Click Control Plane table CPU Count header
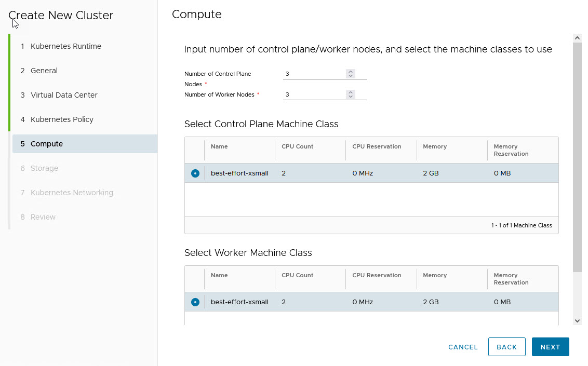 [x=298, y=146]
